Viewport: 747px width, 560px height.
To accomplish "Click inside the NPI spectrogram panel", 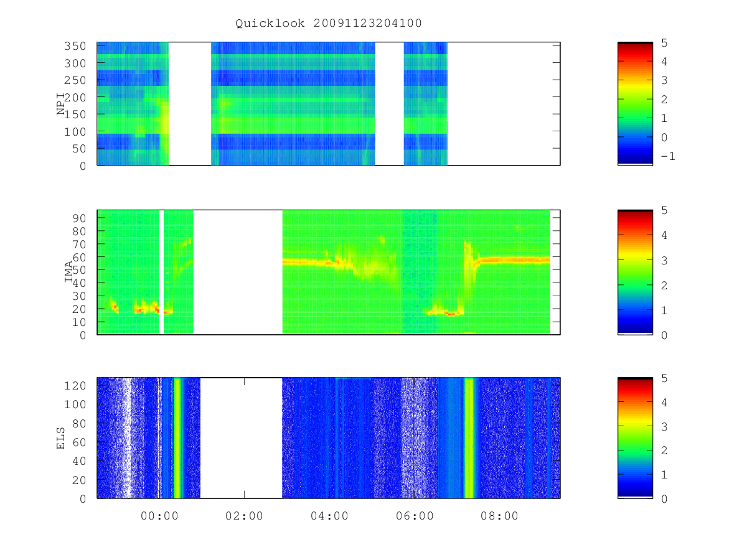I will click(329, 104).
